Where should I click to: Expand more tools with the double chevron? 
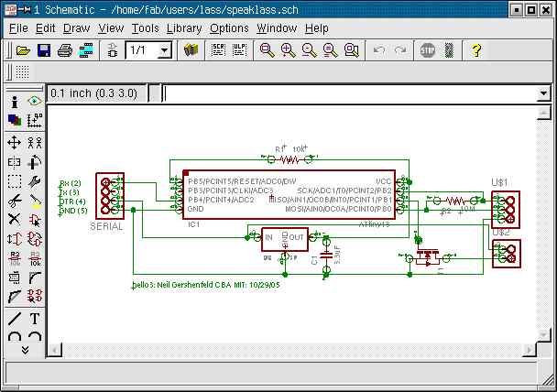[25, 350]
